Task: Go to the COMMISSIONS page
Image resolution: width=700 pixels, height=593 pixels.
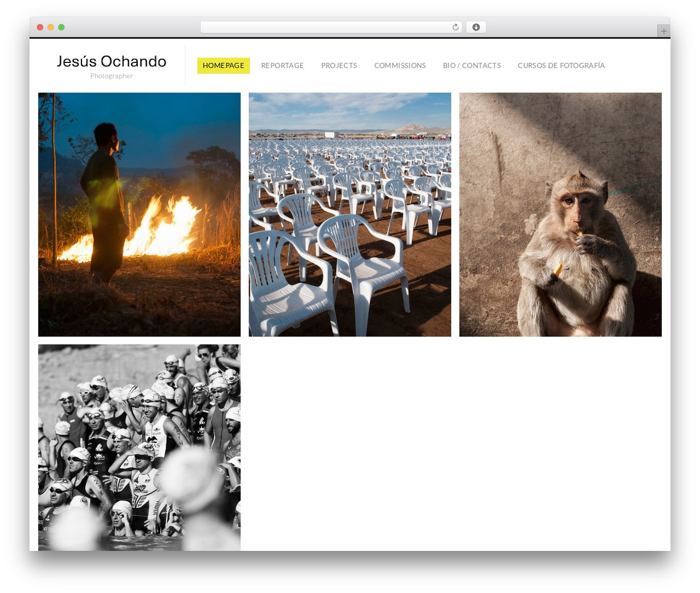Action: (x=400, y=66)
